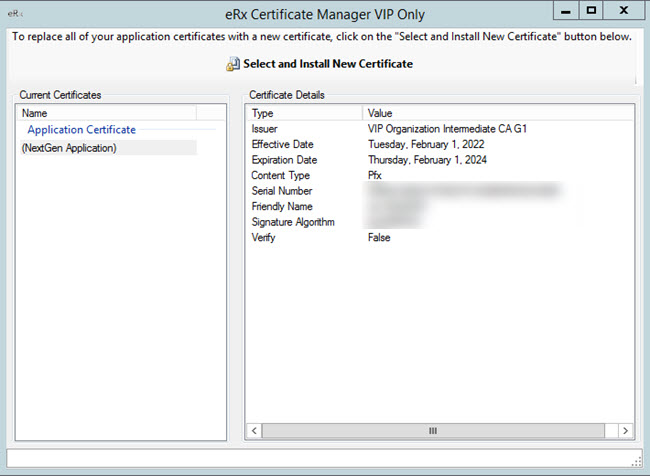650x476 pixels.
Task: Select the Serial Number row label
Action: tap(282, 191)
